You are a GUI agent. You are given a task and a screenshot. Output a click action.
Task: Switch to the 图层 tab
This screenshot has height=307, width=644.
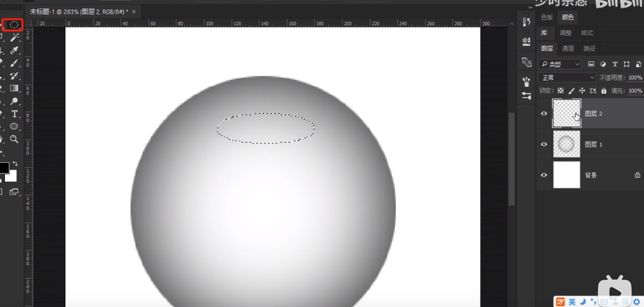coord(546,48)
